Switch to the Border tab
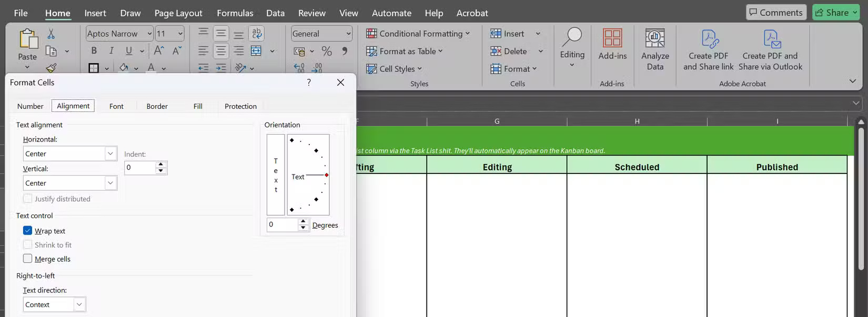 157,106
